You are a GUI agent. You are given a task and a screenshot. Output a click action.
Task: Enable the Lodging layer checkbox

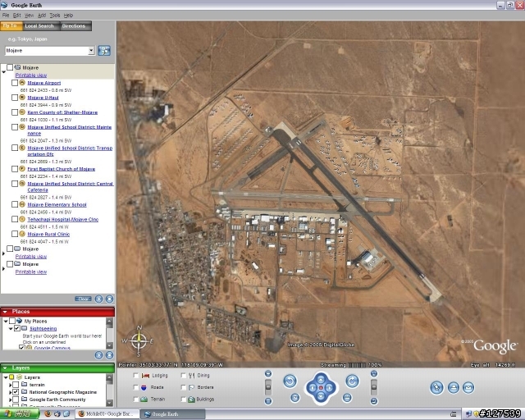[136, 376]
